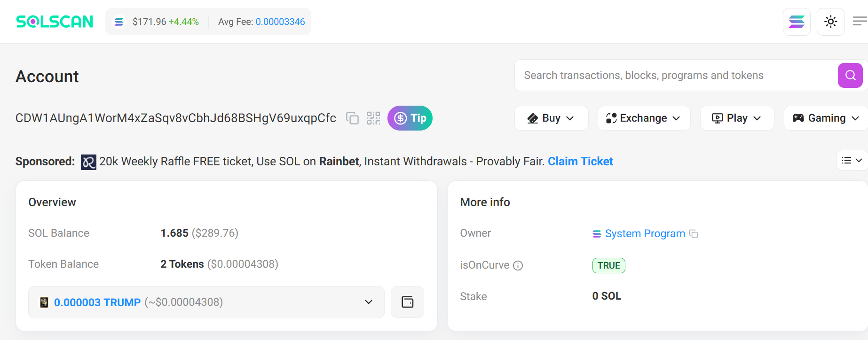Viewport: 868px width, 340px height.
Task: Open the Solana network selector icon
Action: click(797, 22)
